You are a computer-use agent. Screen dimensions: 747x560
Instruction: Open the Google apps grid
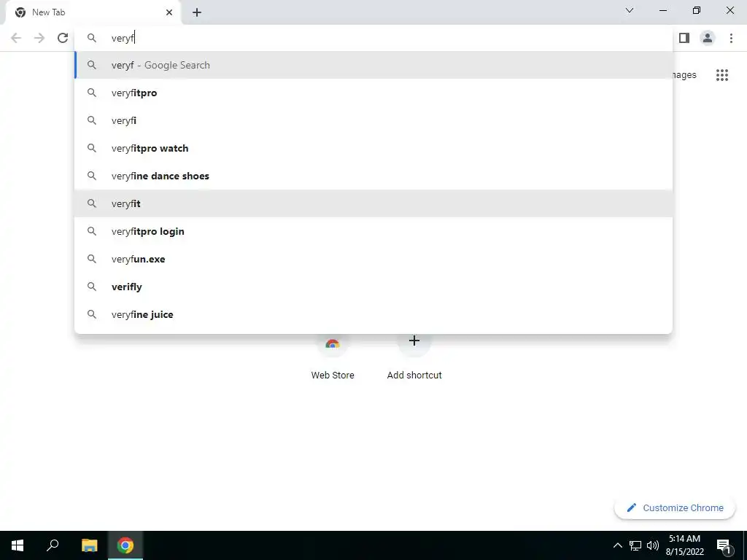pos(722,75)
